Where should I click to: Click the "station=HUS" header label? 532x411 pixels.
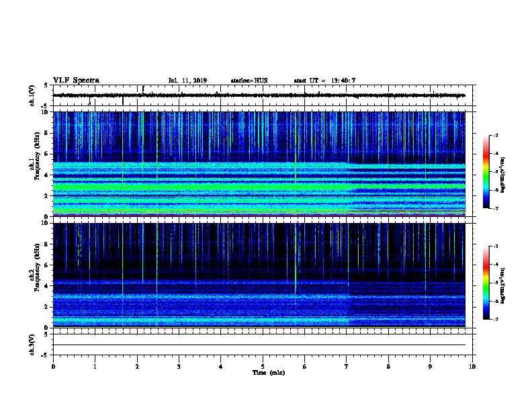point(249,81)
